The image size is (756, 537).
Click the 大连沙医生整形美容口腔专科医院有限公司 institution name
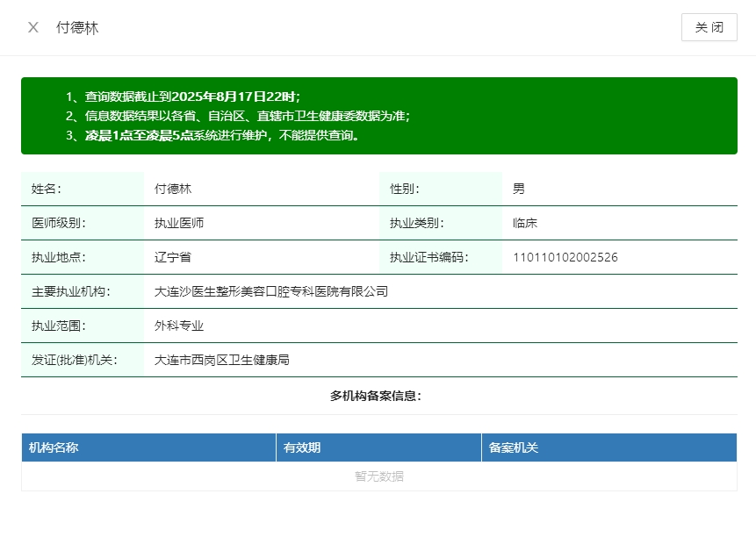[x=271, y=291]
